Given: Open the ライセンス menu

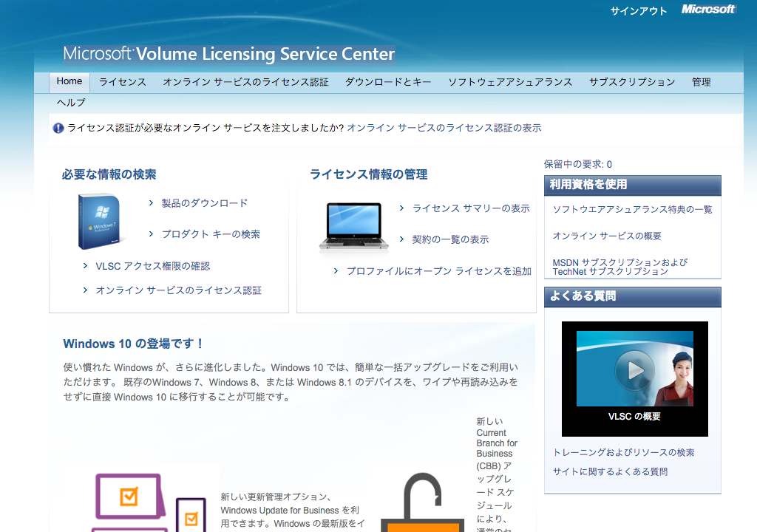Looking at the screenshot, I should [123, 82].
